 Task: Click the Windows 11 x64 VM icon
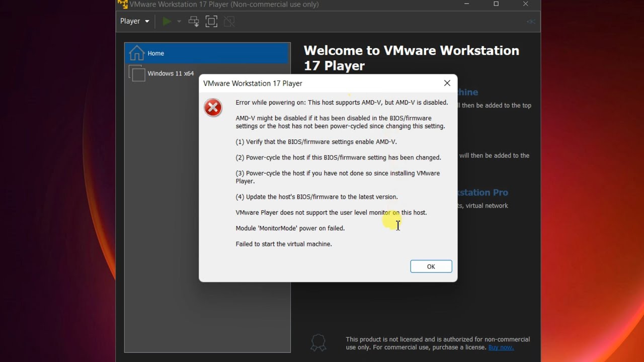(x=137, y=73)
